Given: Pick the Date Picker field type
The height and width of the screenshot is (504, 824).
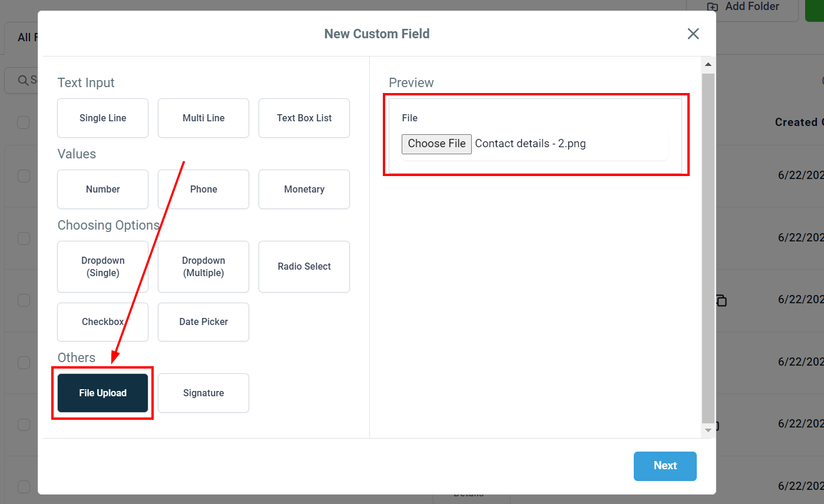Looking at the screenshot, I should 203,322.
